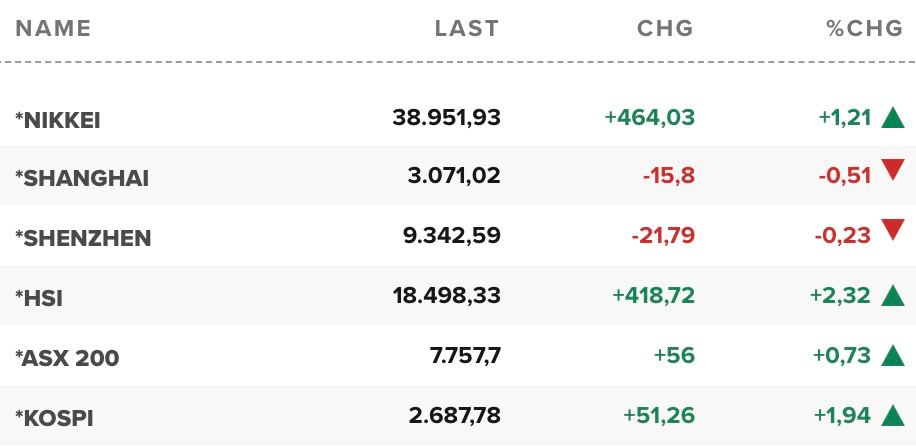916x446 pixels.
Task: Select the *SHENZHEN index name
Action: pyautogui.click(x=83, y=238)
